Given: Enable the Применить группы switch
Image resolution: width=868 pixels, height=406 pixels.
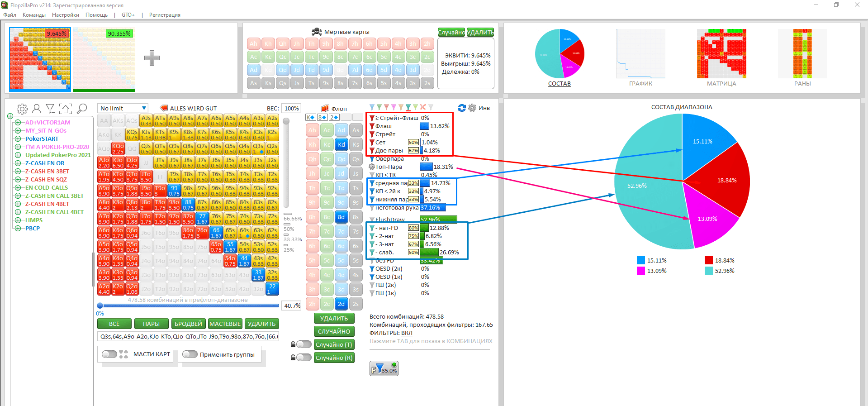Looking at the screenshot, I should coord(190,354).
